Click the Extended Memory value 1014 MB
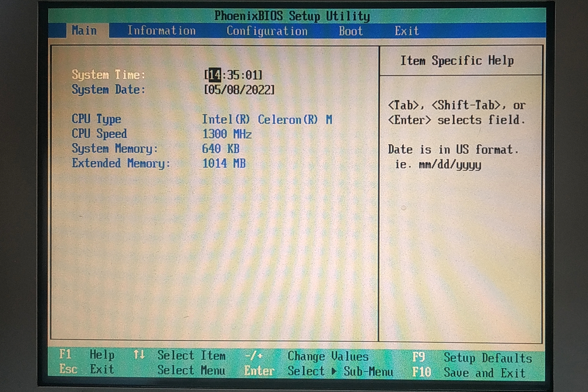This screenshot has width=588, height=392. pos(224,164)
